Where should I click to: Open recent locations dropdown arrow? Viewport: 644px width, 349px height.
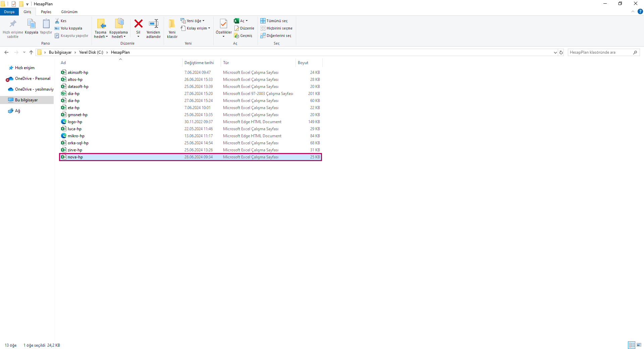point(24,52)
